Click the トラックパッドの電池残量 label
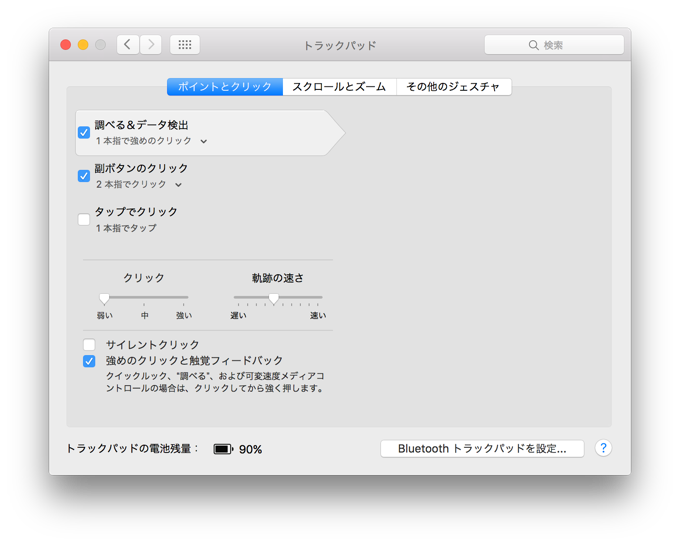 [132, 449]
